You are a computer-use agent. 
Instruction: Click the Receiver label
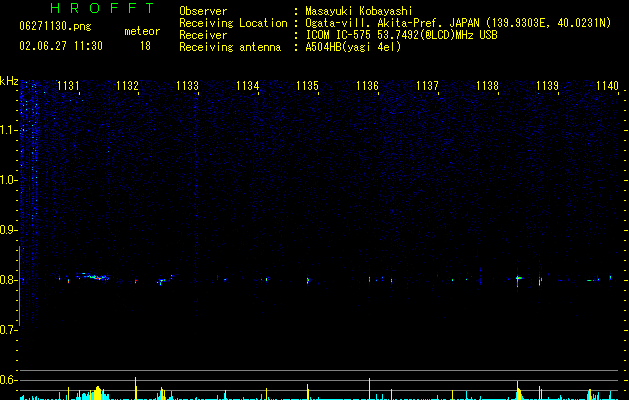(x=203, y=35)
